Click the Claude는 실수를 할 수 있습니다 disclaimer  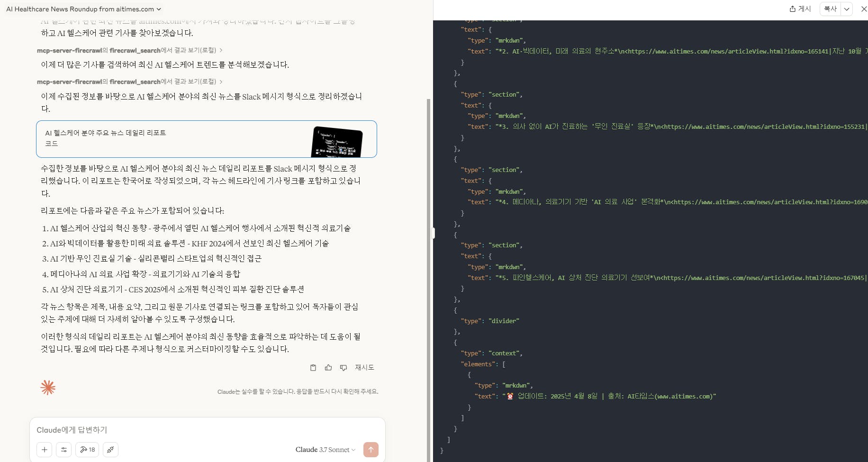point(298,391)
